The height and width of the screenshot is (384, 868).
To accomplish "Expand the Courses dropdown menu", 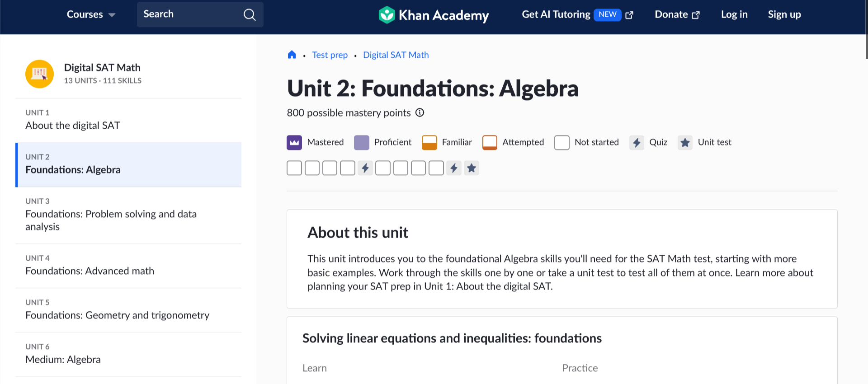I will [x=91, y=14].
